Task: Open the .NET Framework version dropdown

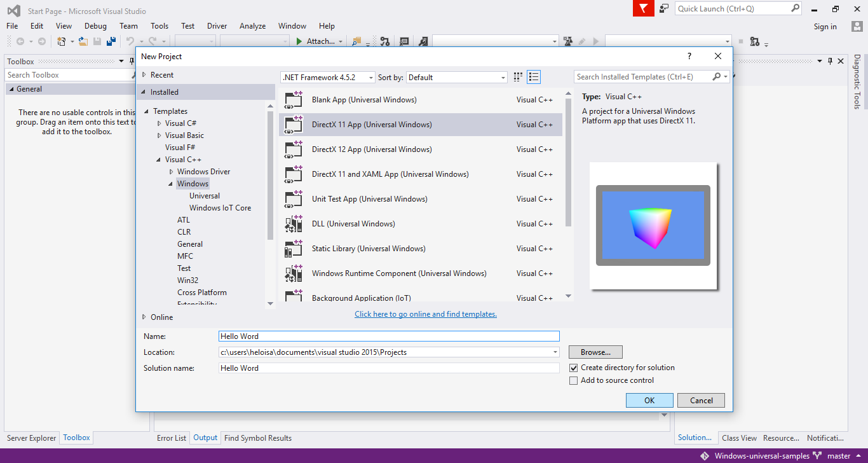Action: pos(328,78)
